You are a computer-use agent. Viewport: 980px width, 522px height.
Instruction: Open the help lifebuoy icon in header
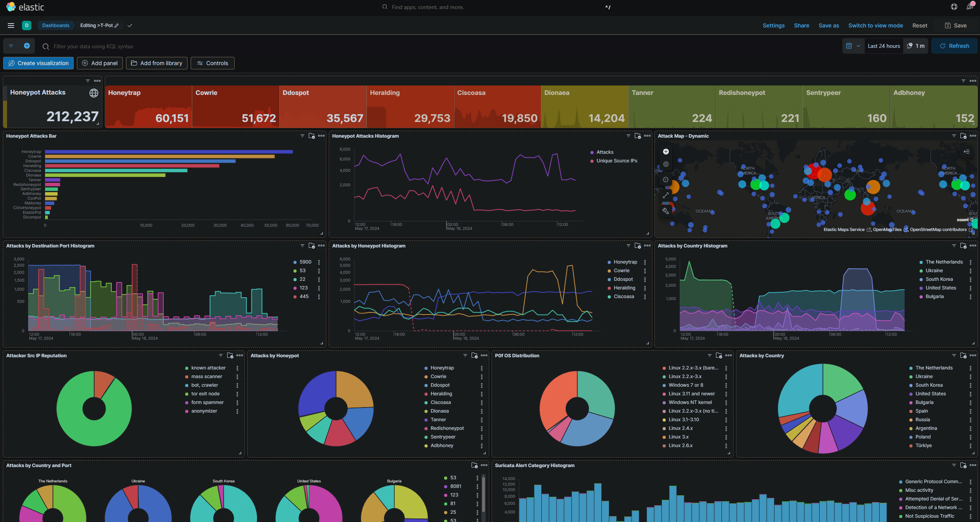(954, 7)
